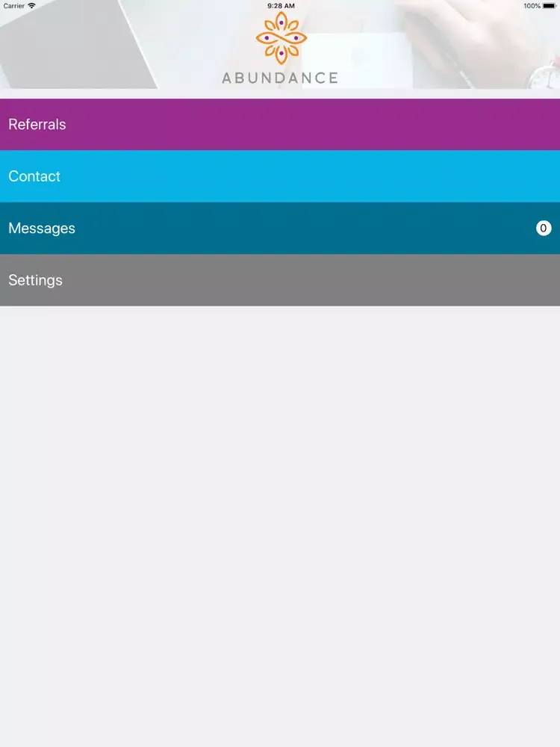Tap the battery icon in status bar
The height and width of the screenshot is (747, 560).
click(550, 6)
